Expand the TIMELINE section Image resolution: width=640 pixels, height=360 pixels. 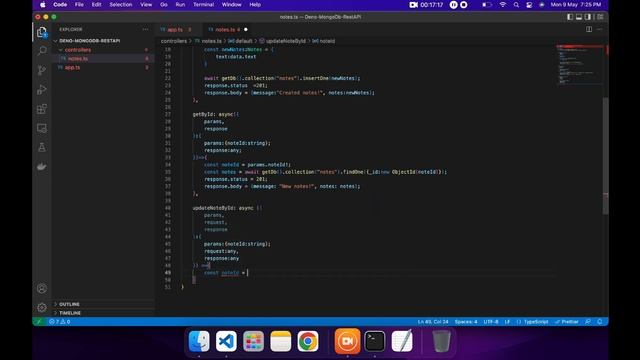coord(70,313)
